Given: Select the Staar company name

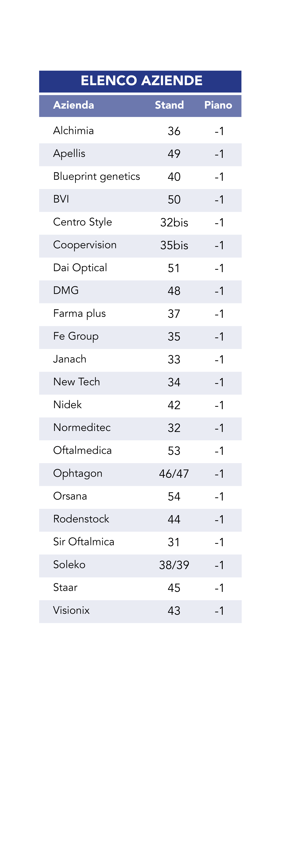Looking at the screenshot, I should click(x=65, y=588).
